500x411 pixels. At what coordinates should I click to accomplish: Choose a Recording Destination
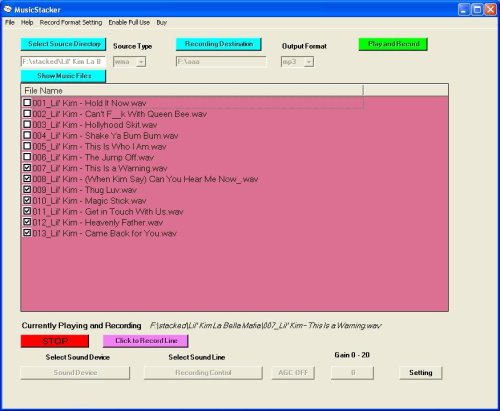point(219,44)
